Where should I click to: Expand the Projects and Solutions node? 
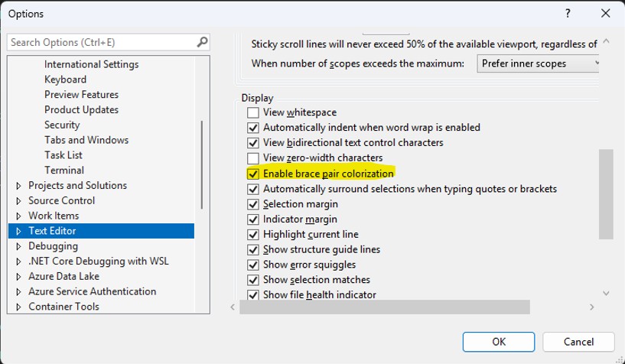coord(19,186)
